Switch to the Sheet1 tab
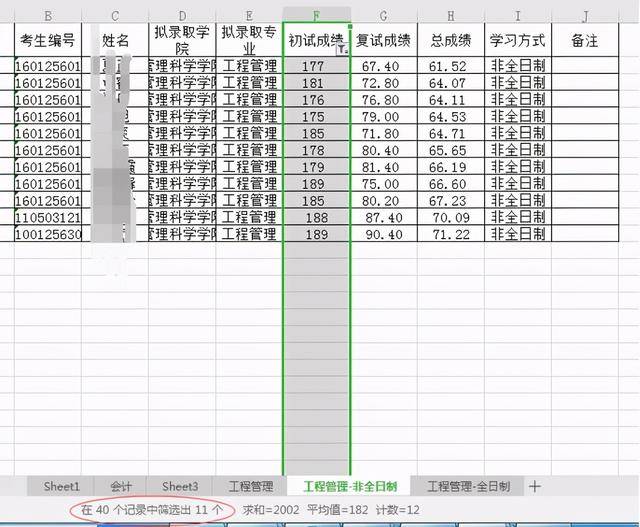The image size is (640, 527). (61, 486)
